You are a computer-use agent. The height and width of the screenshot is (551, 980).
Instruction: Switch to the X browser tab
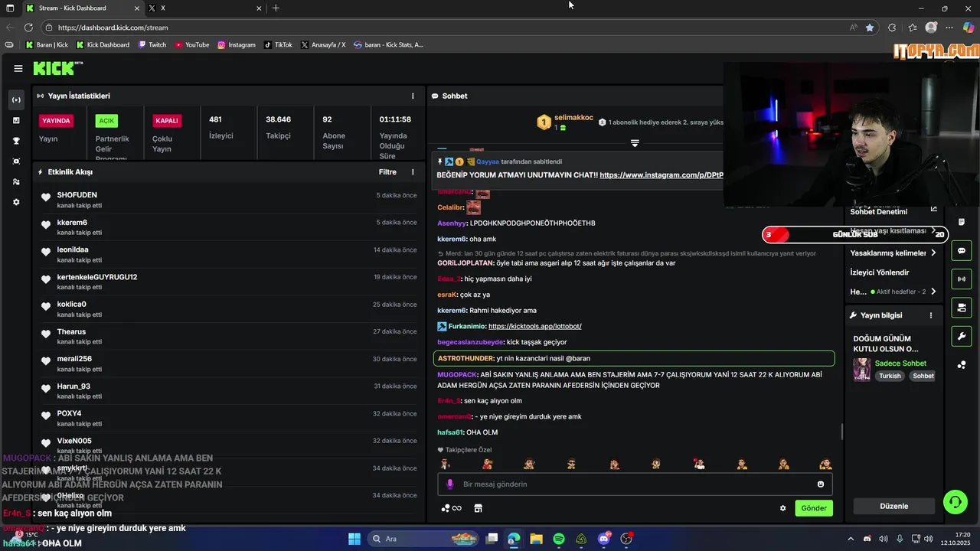tap(205, 8)
